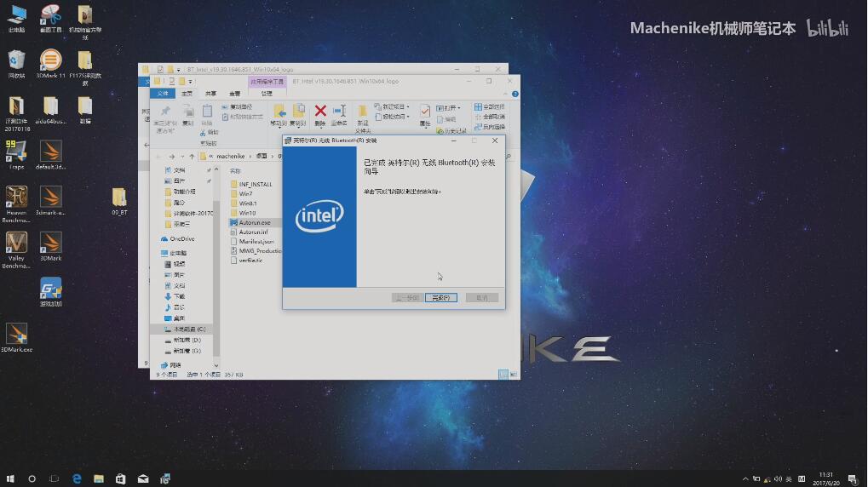868x487 pixels.
Task: Open the 3DMark.exe desktop icon
Action: (x=16, y=337)
